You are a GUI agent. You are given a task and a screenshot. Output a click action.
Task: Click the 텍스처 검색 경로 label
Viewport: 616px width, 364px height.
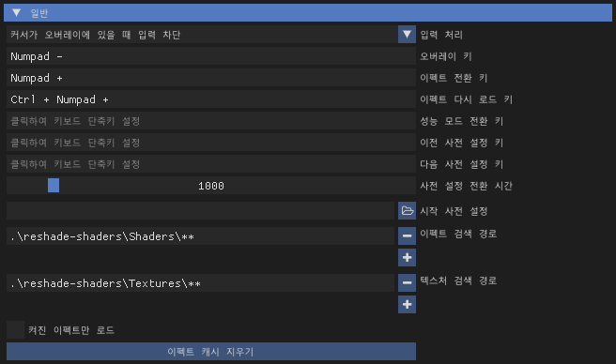coord(458,281)
